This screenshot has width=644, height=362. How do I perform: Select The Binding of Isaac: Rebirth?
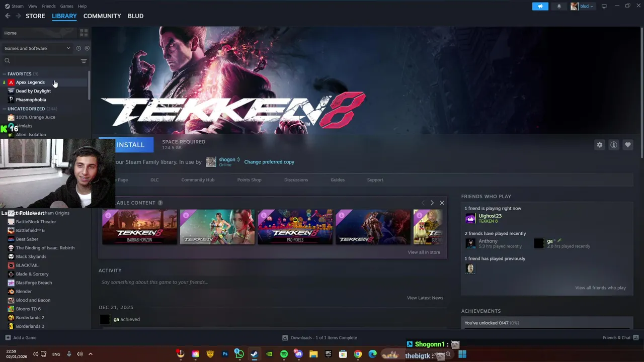point(45,248)
